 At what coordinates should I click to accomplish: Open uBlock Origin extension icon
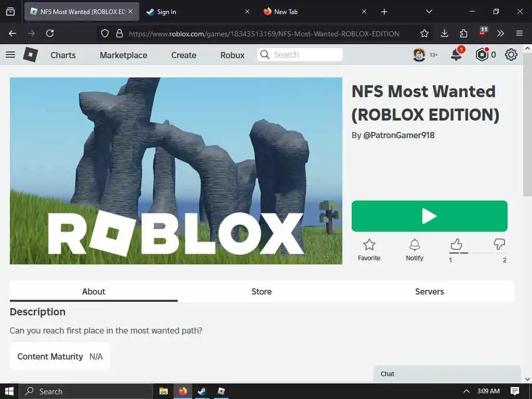483,33
